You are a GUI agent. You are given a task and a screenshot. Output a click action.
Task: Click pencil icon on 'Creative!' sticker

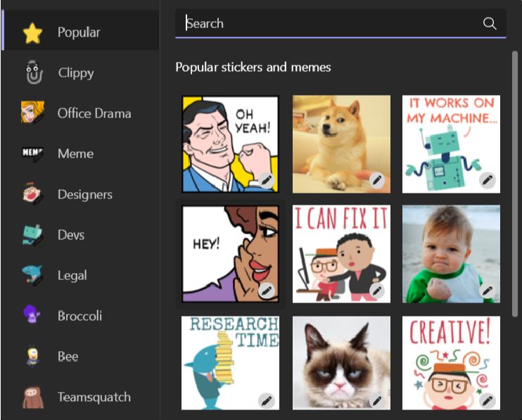click(x=488, y=401)
